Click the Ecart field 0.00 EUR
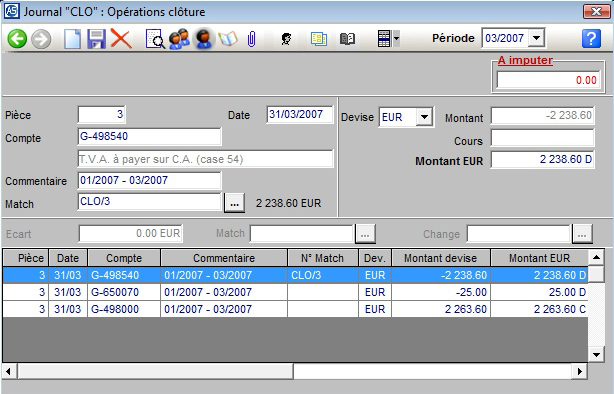 (130, 233)
